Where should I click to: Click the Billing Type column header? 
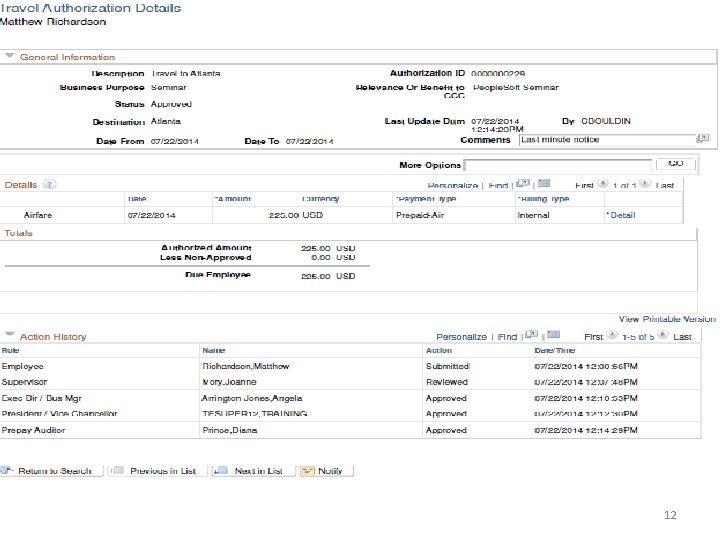click(543, 199)
